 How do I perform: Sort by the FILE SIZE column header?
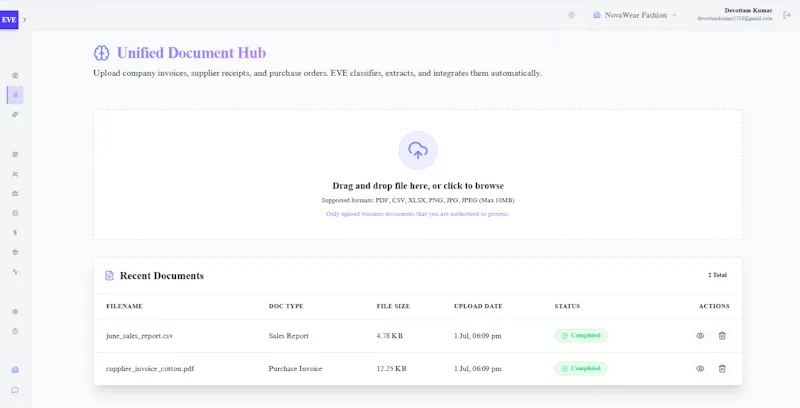393,306
